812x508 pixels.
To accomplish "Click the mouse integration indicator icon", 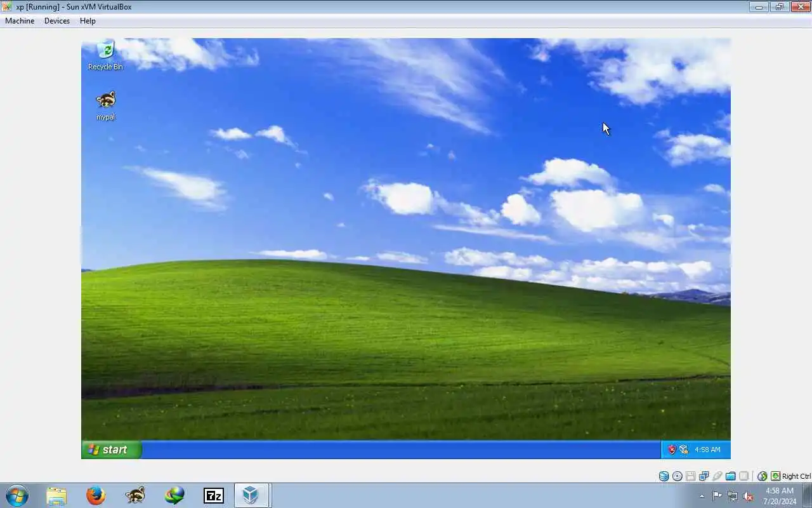I will 763,476.
